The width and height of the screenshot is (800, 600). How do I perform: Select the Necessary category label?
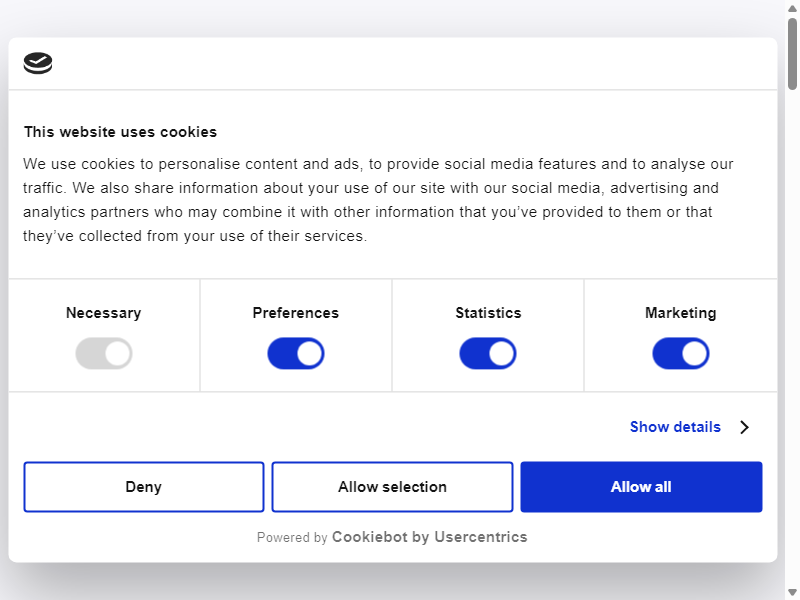point(104,313)
